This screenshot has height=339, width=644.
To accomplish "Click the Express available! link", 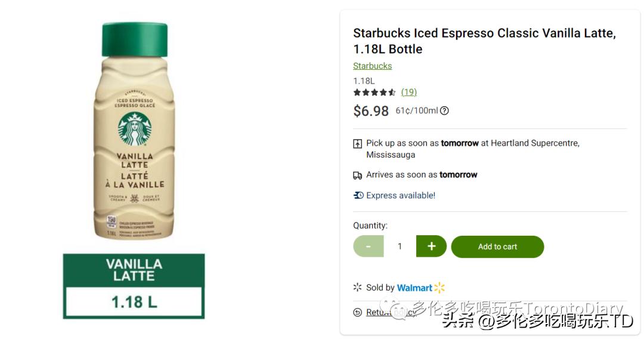I will click(400, 195).
